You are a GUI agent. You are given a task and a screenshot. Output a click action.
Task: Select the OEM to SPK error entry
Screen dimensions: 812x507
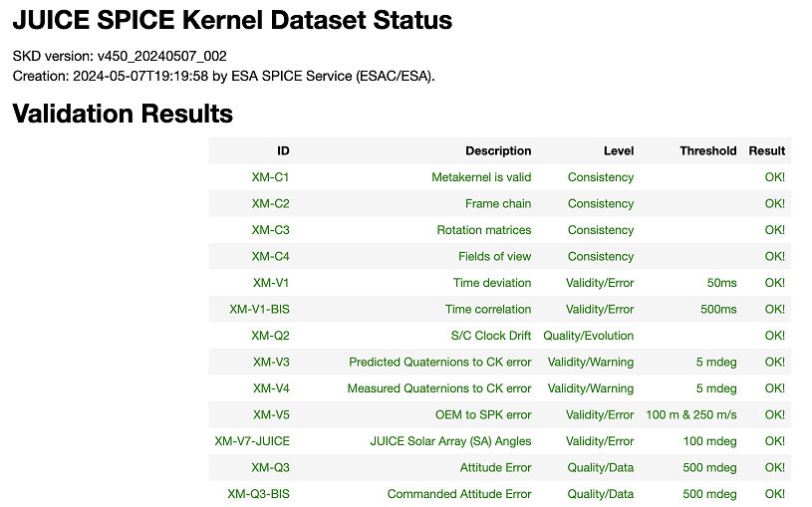(x=483, y=414)
